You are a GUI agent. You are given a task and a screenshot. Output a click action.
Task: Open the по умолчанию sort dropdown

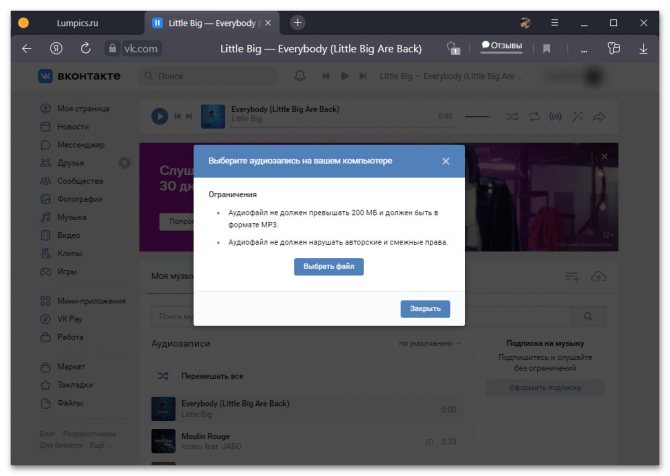429,343
